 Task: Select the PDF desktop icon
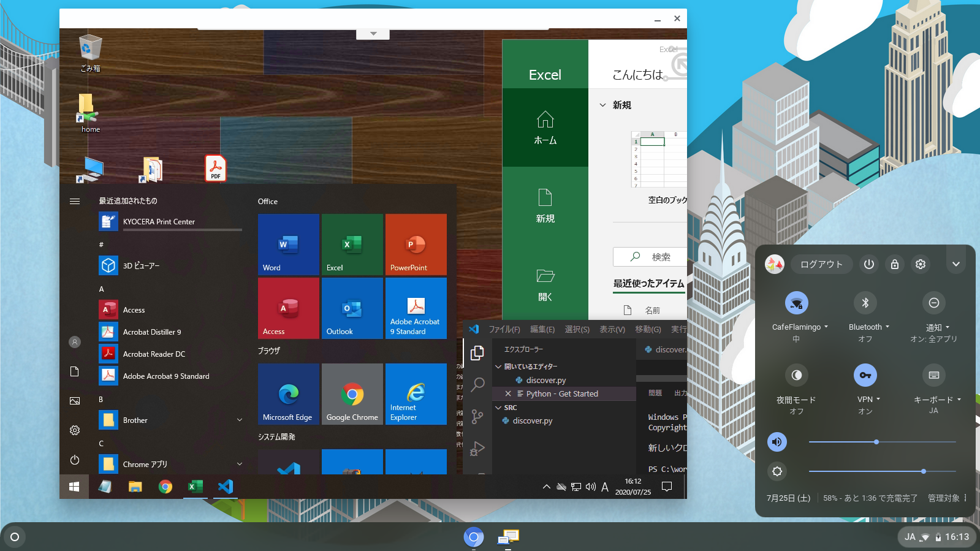pyautogui.click(x=216, y=168)
